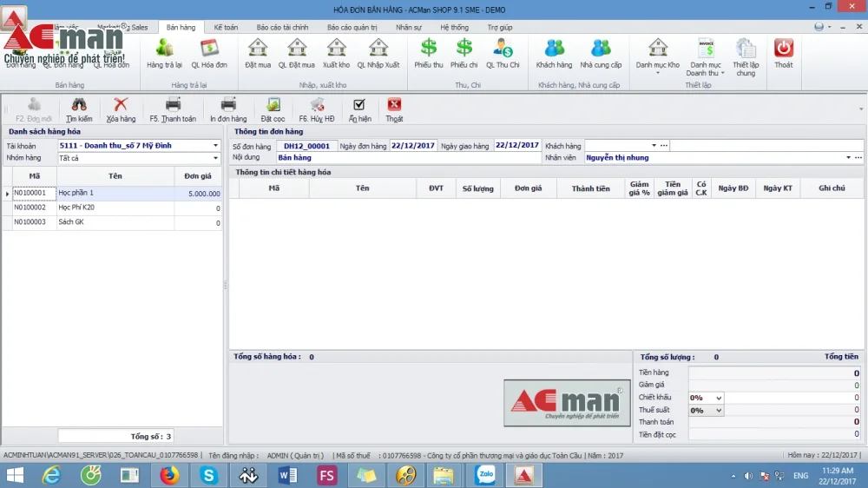Open Firefox from taskbar
Screen dimensions: 868x488
click(169, 475)
